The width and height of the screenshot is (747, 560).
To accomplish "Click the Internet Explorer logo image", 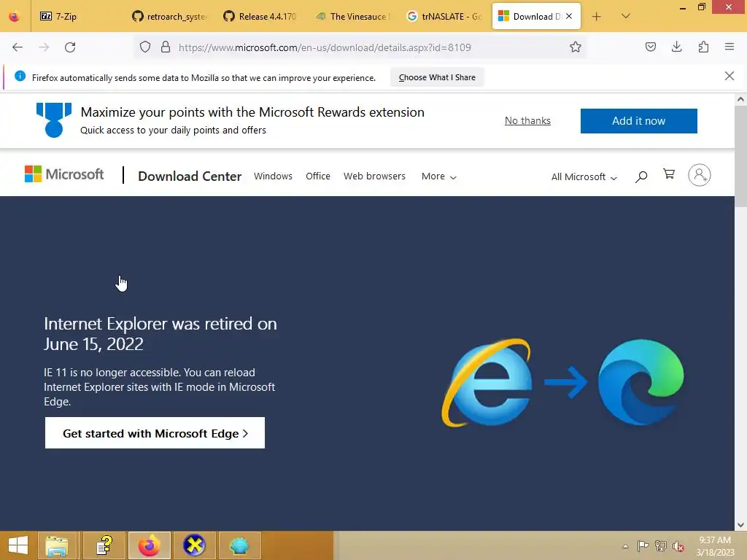I will click(x=487, y=382).
